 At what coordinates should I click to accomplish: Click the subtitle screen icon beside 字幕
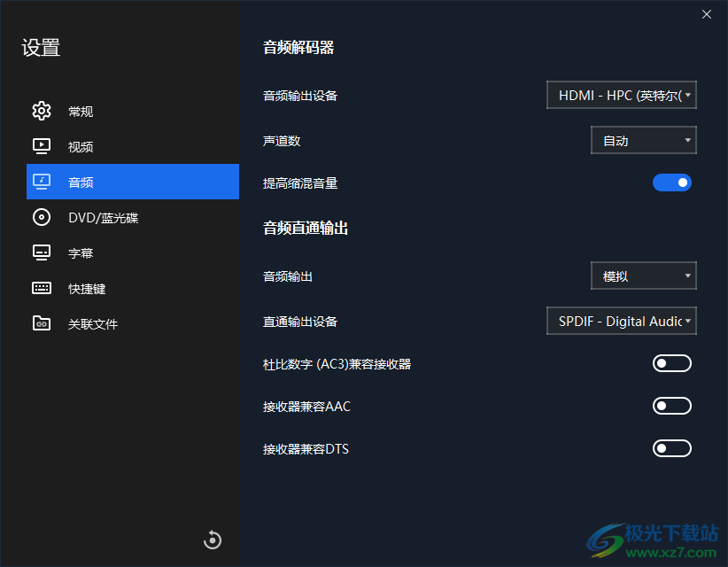[x=42, y=252]
